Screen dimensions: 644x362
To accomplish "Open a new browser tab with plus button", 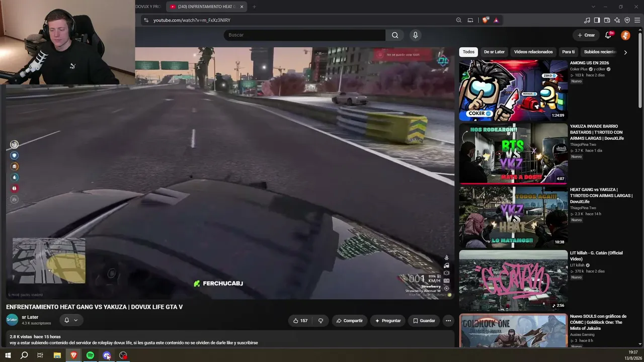I will click(x=254, y=7).
